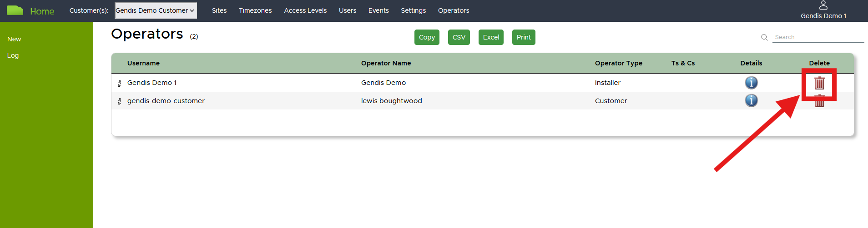Export the operators to Excel
The image size is (868, 228).
pos(491,37)
